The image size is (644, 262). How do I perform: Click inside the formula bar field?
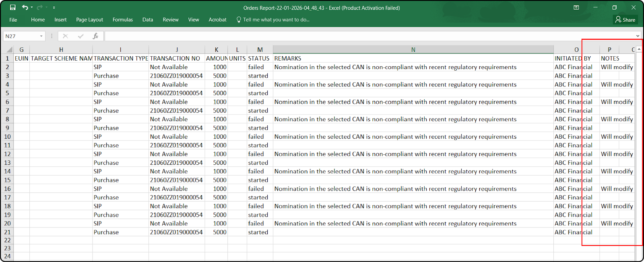point(369,36)
